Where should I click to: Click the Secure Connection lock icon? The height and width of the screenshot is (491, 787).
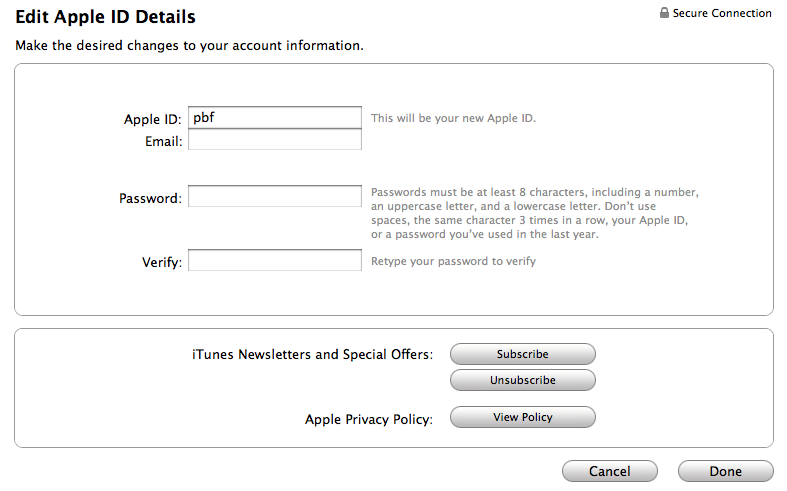(664, 14)
